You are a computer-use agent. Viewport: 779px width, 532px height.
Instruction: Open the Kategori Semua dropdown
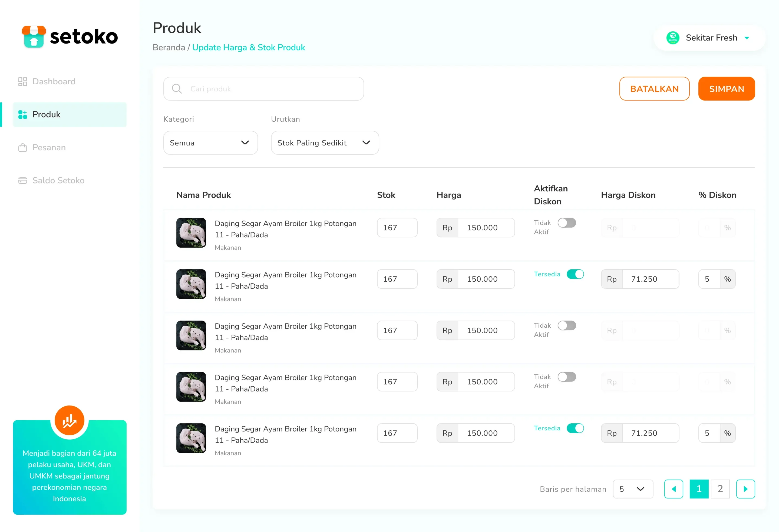tap(210, 143)
